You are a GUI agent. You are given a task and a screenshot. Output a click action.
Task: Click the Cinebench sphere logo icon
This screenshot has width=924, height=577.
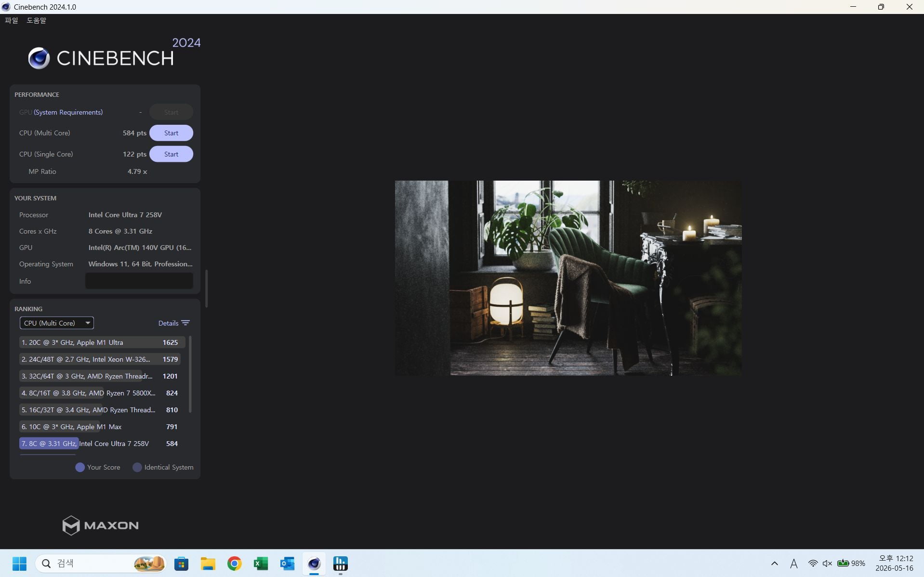[x=39, y=58]
